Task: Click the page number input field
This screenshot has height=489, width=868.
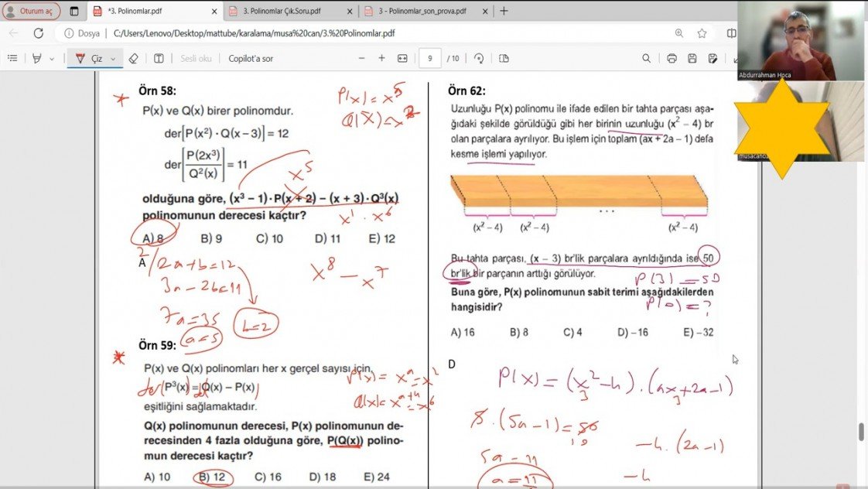Action: point(429,58)
